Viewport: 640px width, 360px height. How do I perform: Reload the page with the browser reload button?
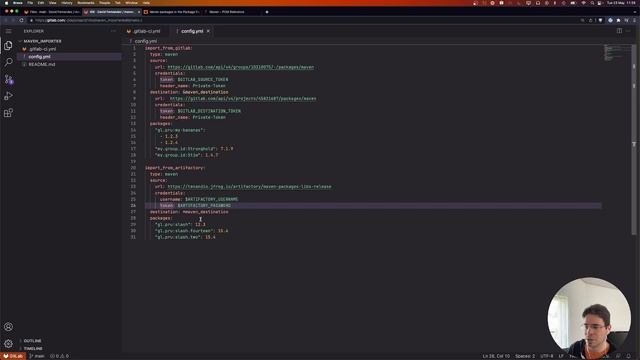22,20
